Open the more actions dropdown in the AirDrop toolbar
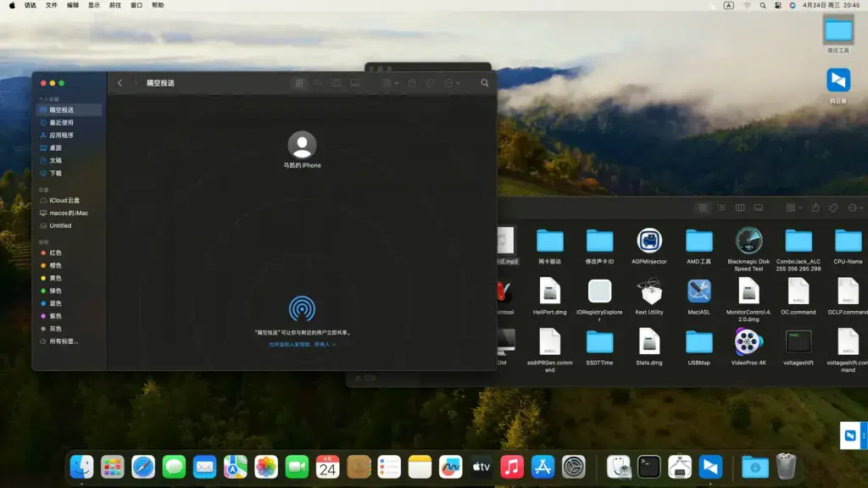The height and width of the screenshot is (488, 868). coord(452,83)
